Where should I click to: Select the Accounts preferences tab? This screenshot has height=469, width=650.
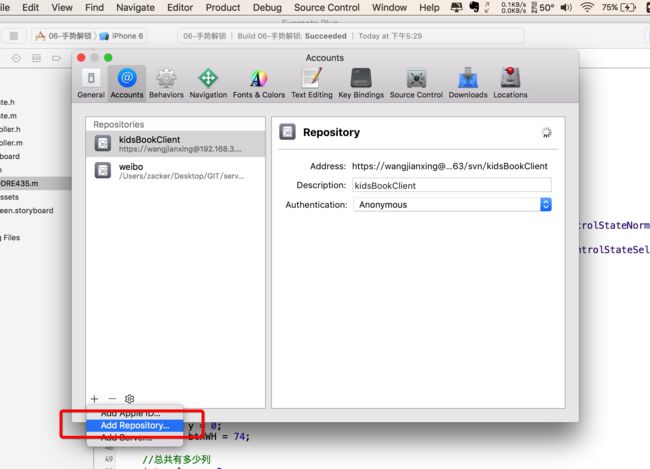127,84
